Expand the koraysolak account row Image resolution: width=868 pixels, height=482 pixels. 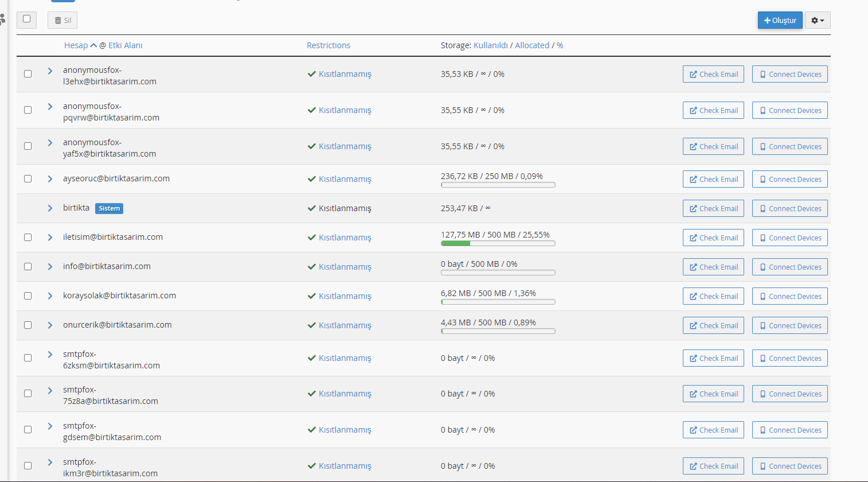pyautogui.click(x=50, y=296)
